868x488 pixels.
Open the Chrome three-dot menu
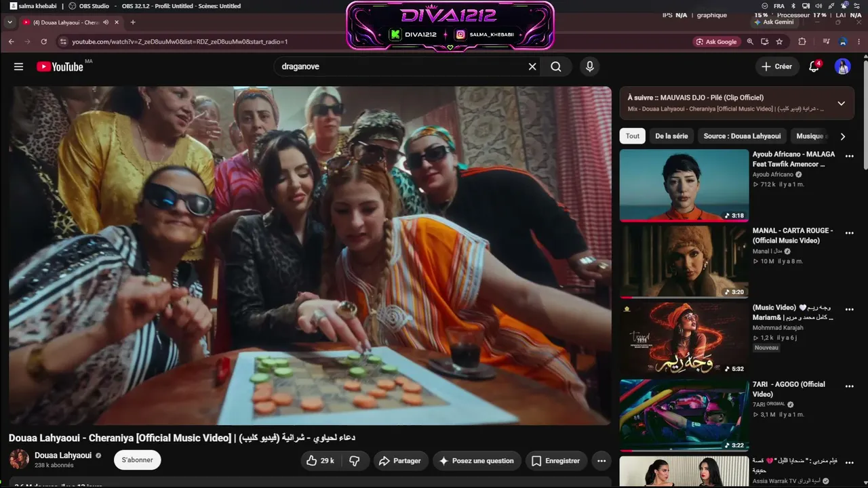[859, 41]
